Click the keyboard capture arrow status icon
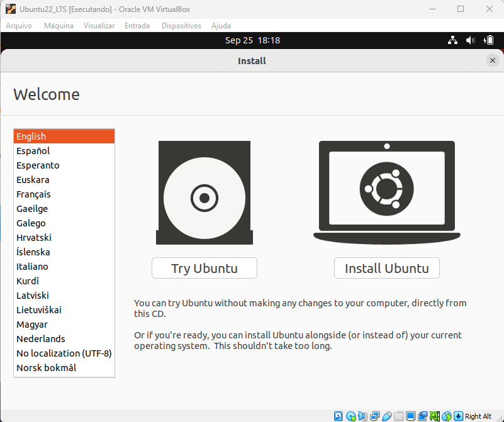 pos(459,416)
